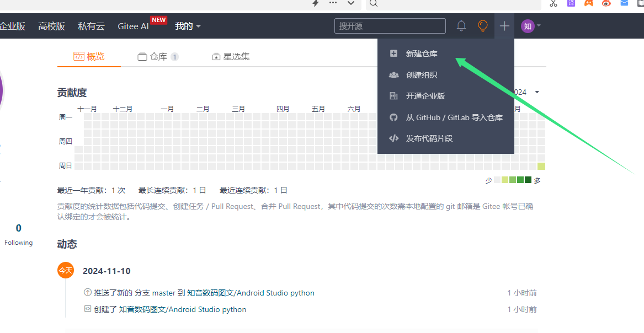The width and height of the screenshot is (644, 333).
Task: Click the 2024-11-10 date heading
Action: coord(107,271)
